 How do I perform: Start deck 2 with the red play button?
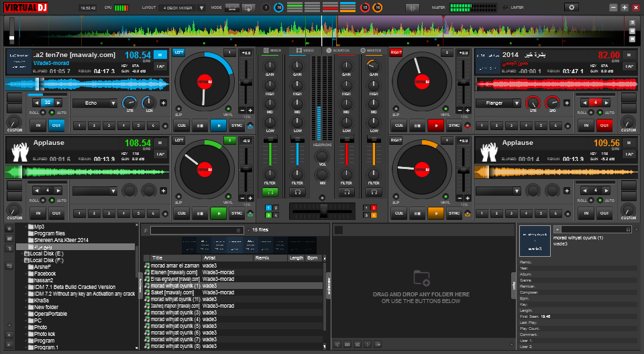click(436, 125)
